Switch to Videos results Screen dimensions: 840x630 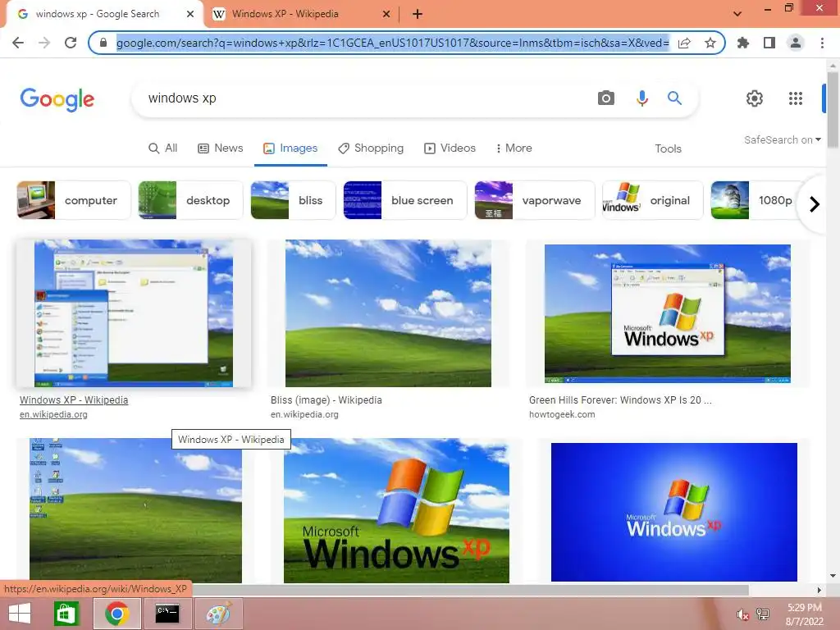click(x=450, y=148)
